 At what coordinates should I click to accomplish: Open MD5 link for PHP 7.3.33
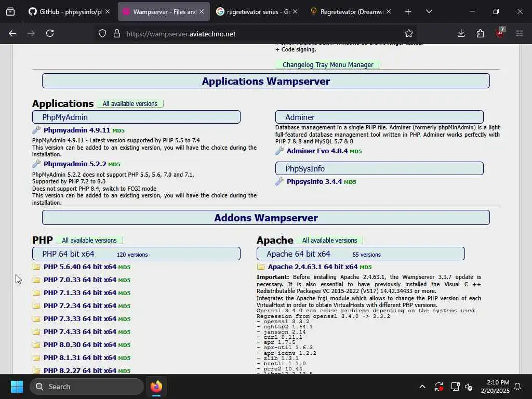point(124,320)
